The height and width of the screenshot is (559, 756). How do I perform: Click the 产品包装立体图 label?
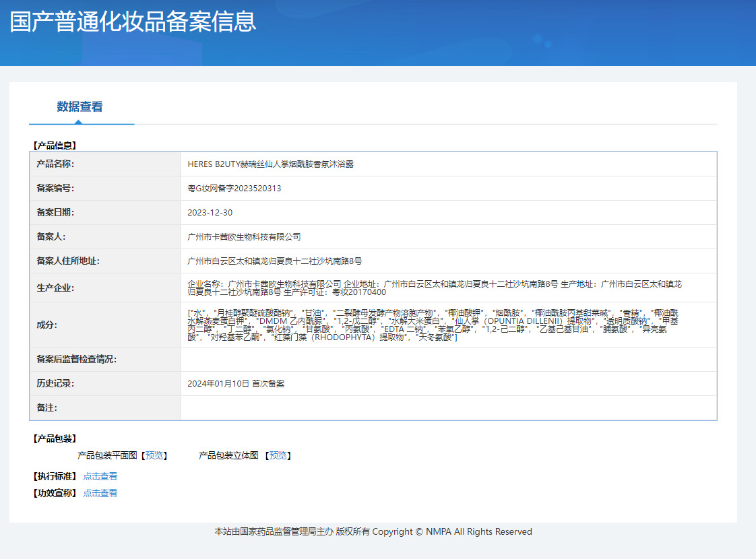click(228, 455)
